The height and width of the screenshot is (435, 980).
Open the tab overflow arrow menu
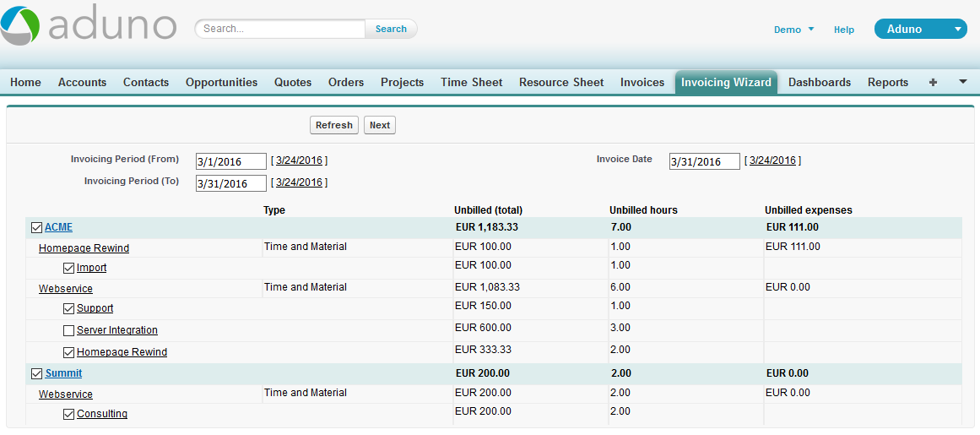click(963, 82)
